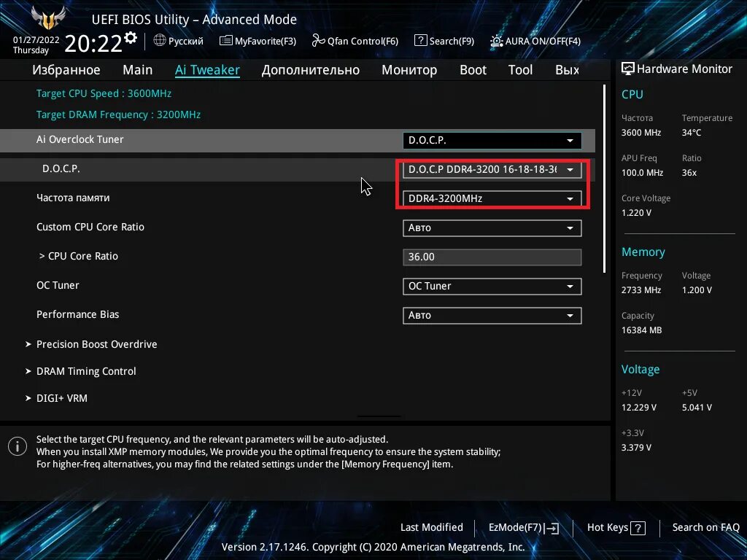Open the Частота памяти dropdown
This screenshot has width=747, height=560.
coord(492,198)
